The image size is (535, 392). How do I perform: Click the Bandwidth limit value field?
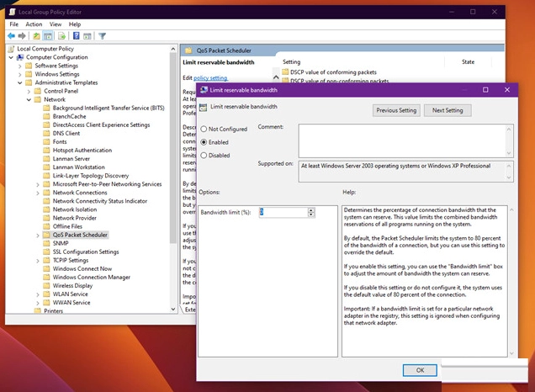pos(283,212)
